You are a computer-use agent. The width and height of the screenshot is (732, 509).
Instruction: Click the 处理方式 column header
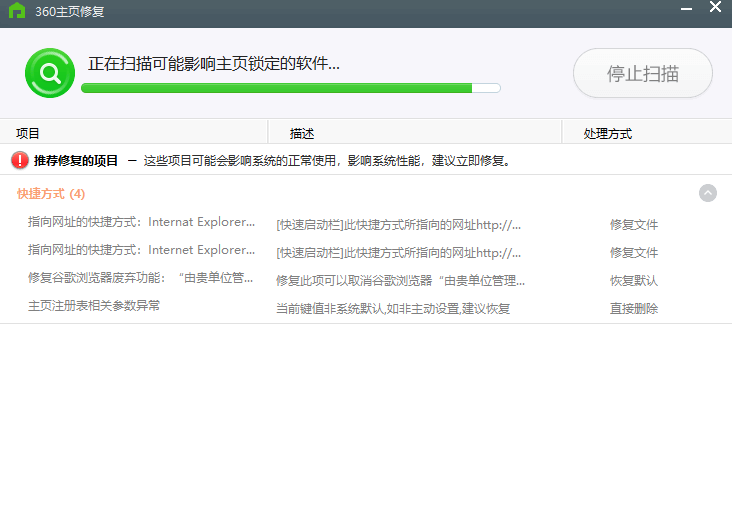tap(648, 133)
